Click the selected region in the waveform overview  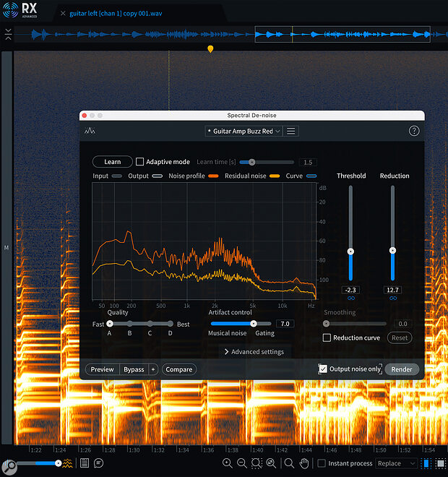(343, 35)
